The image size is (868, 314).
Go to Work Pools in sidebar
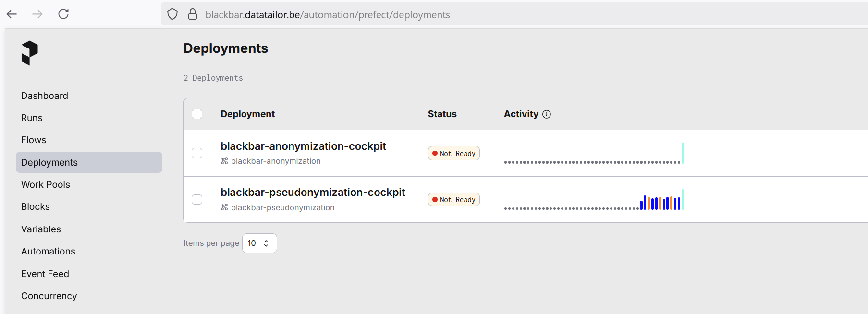[46, 185]
